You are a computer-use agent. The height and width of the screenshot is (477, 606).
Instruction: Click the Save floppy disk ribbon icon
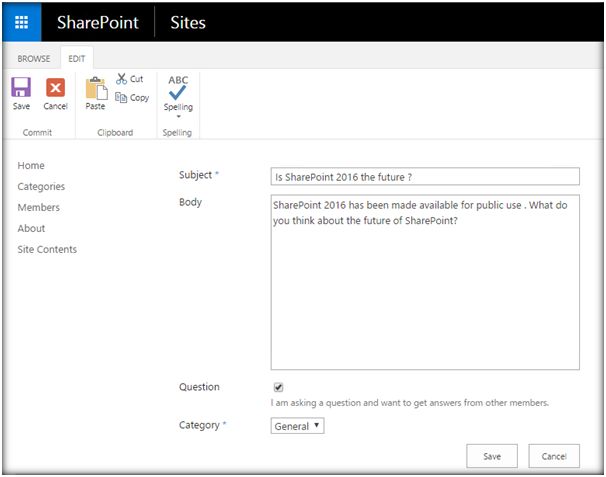[21, 88]
